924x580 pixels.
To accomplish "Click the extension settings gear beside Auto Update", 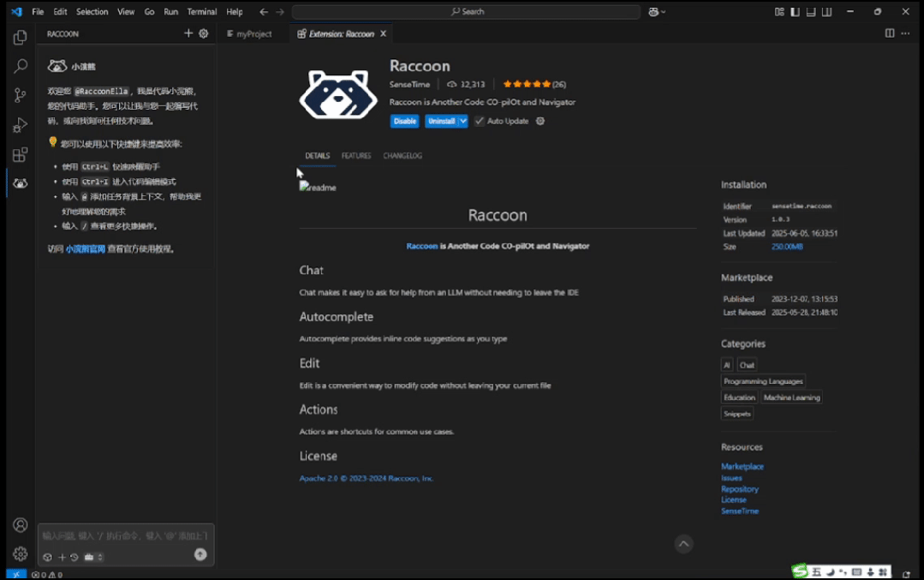I will [540, 121].
